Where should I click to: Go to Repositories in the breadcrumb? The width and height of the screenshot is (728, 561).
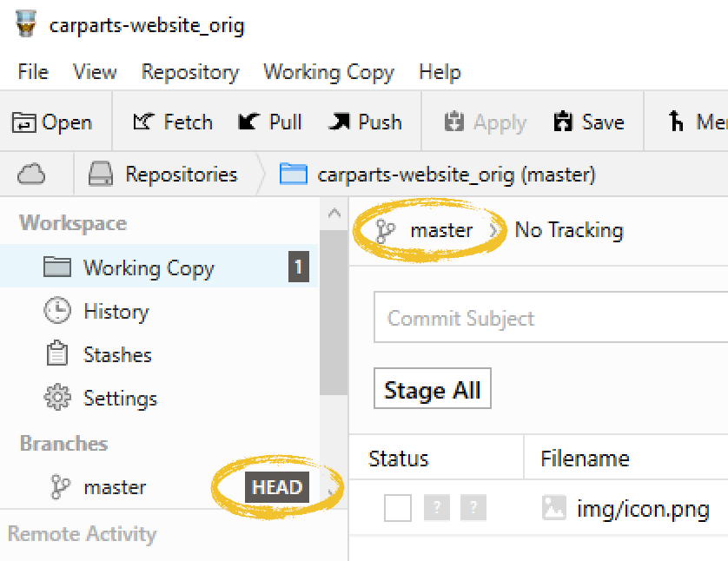pyautogui.click(x=181, y=175)
